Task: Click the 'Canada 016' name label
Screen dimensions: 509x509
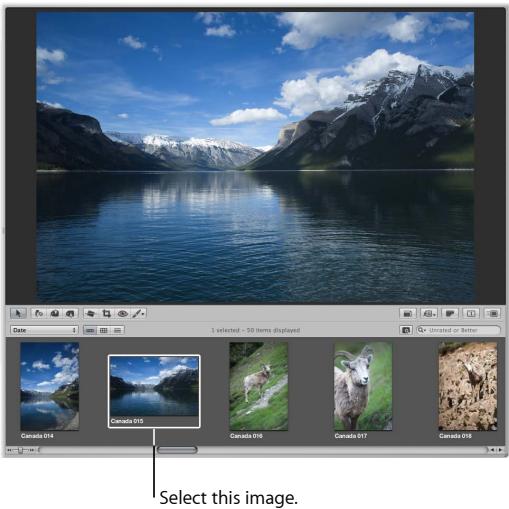Action: point(246,436)
